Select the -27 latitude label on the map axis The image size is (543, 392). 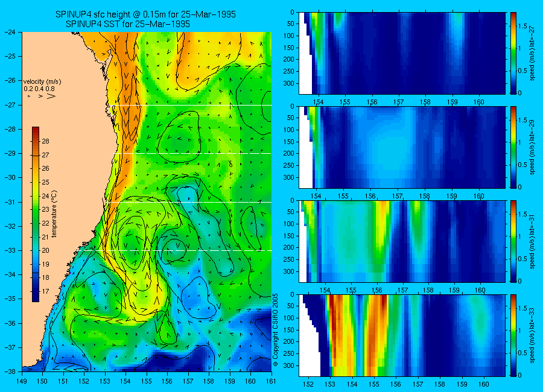pyautogui.click(x=10, y=105)
